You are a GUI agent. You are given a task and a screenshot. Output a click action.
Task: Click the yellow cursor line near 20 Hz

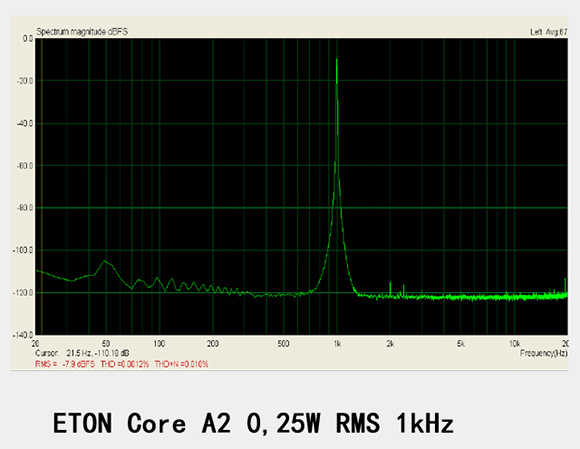pyautogui.click(x=42, y=187)
